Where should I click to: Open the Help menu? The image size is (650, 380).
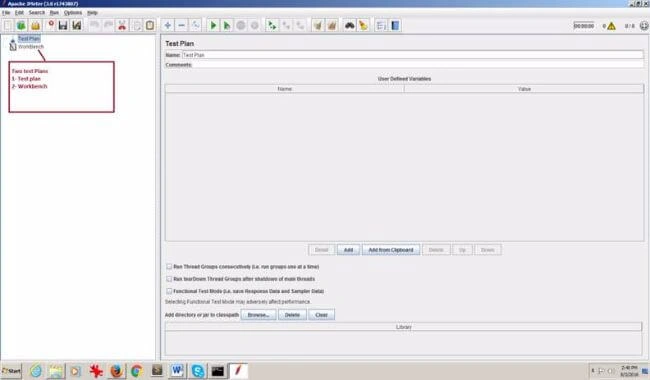92,13
